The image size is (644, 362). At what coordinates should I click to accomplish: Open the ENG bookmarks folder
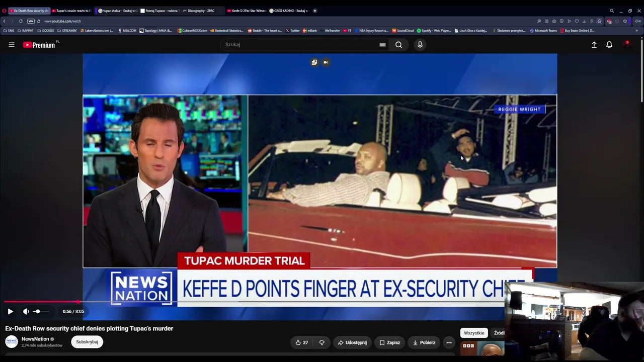pyautogui.click(x=9, y=31)
